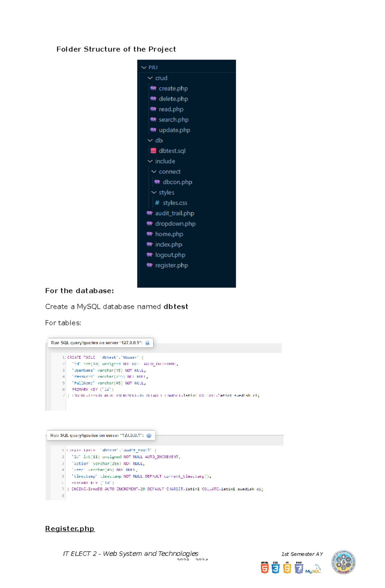Click the database icon beside dbtest.sql
This screenshot has width=385, height=588.
(153, 151)
